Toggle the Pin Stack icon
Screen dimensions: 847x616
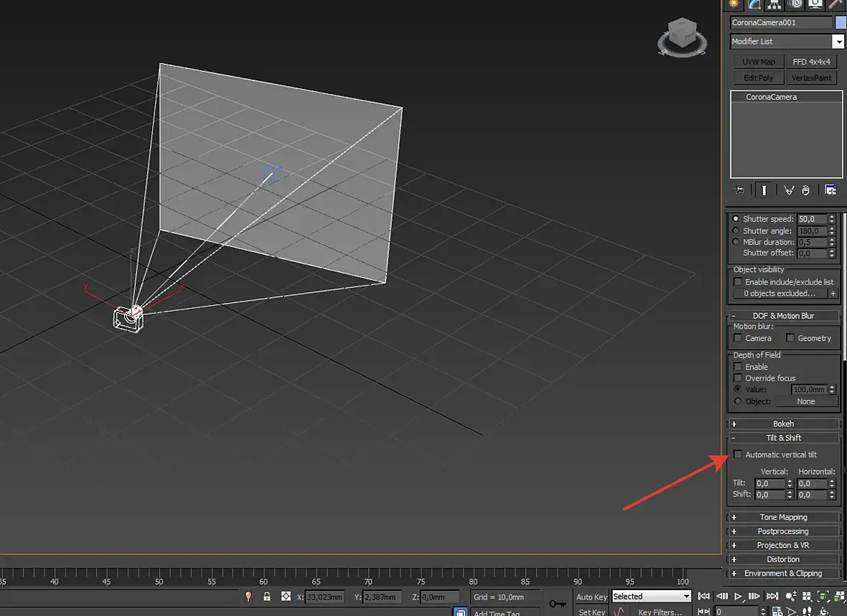tap(738, 190)
